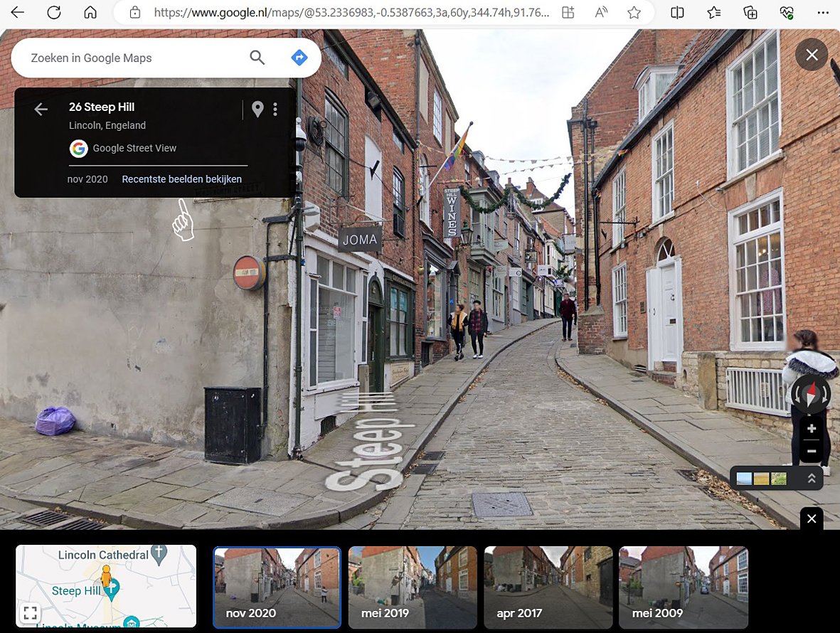Zoom in with the plus button
This screenshot has height=633, width=840.
click(811, 429)
